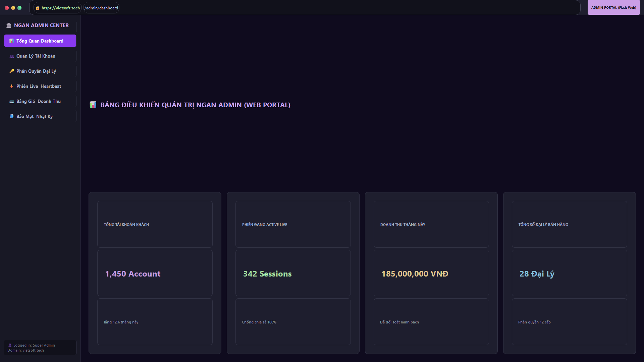Click the NGAN ADMIN CENTER title
The image size is (644, 362).
(41, 25)
